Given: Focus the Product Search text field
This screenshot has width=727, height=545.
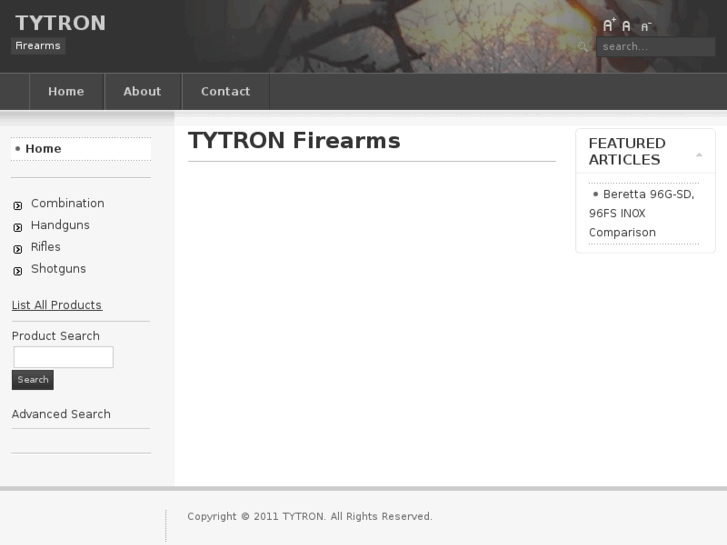Looking at the screenshot, I should [x=63, y=357].
